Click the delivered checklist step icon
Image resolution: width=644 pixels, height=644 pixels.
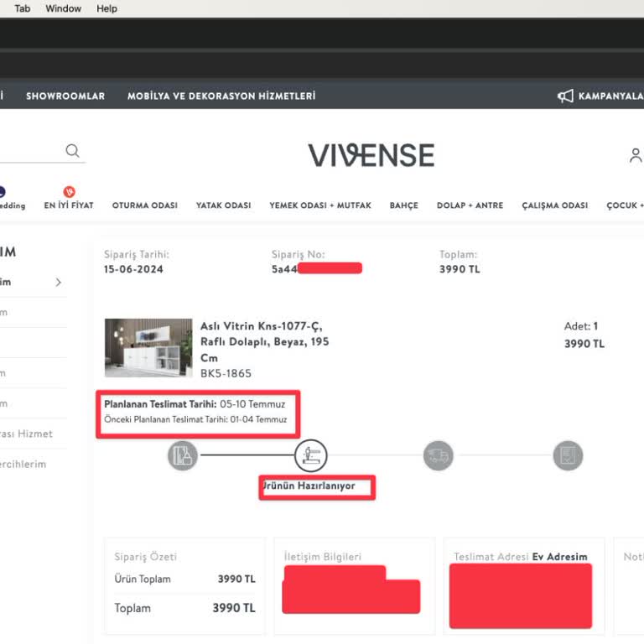[x=568, y=455]
